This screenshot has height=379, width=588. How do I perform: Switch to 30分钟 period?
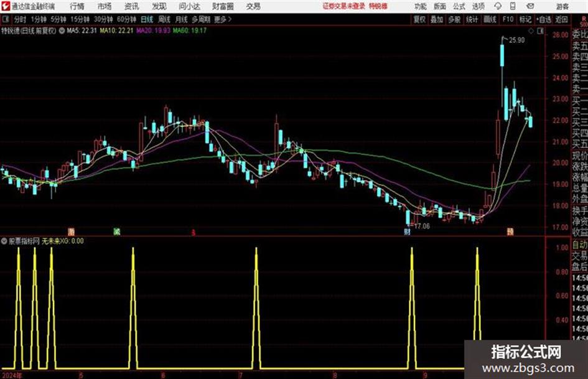[103, 19]
